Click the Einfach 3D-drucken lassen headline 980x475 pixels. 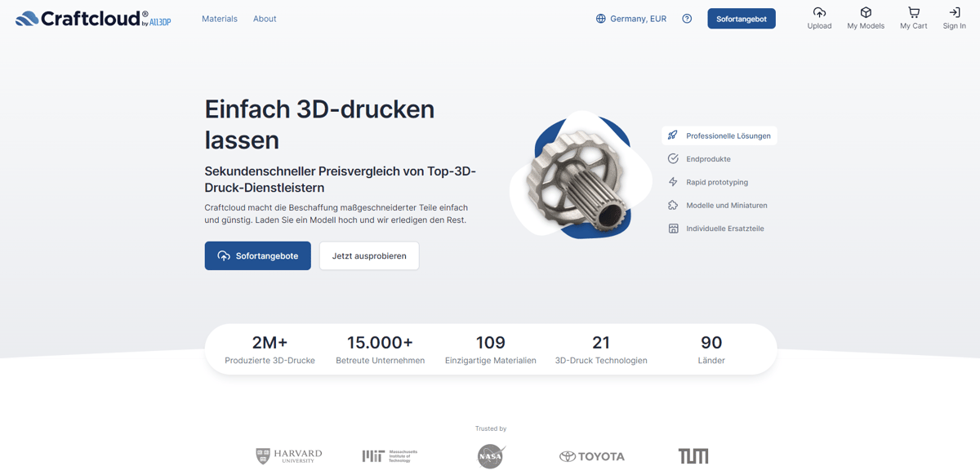tap(319, 124)
